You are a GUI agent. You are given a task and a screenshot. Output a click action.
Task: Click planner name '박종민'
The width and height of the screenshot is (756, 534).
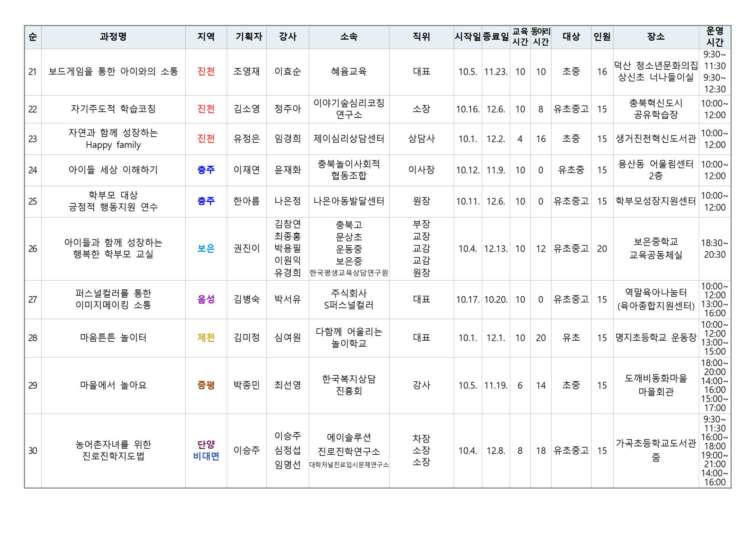coord(246,385)
